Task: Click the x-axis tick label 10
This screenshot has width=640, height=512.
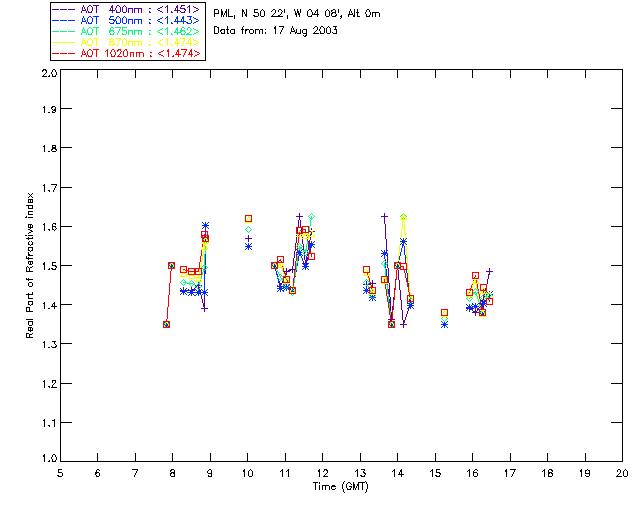Action: (x=247, y=473)
